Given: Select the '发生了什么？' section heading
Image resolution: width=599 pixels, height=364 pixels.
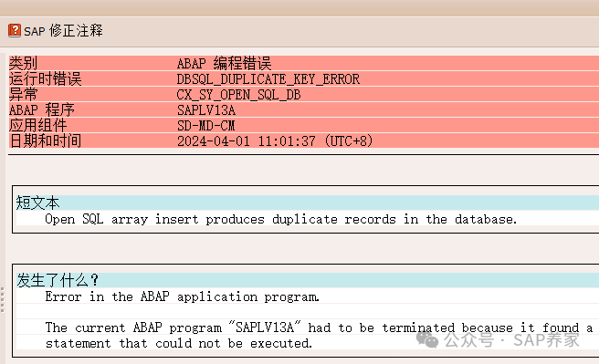Looking at the screenshot, I should 58,280.
